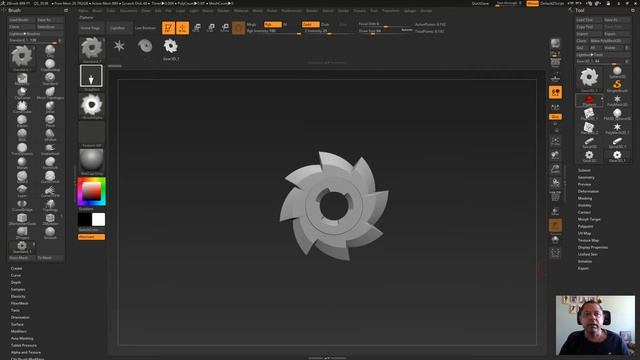
Task: Select the ClayBuildup brush icon
Action: point(50,65)
